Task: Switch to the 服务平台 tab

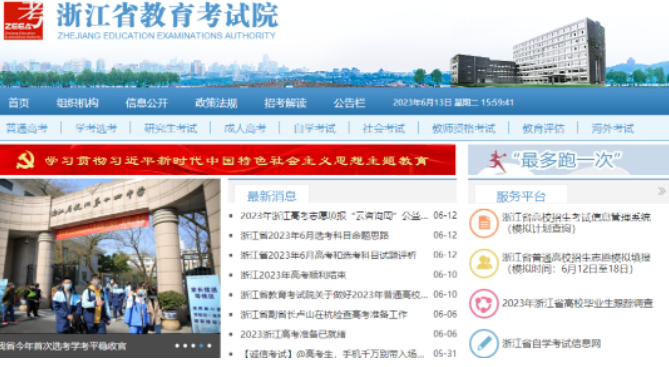Action: point(521,196)
